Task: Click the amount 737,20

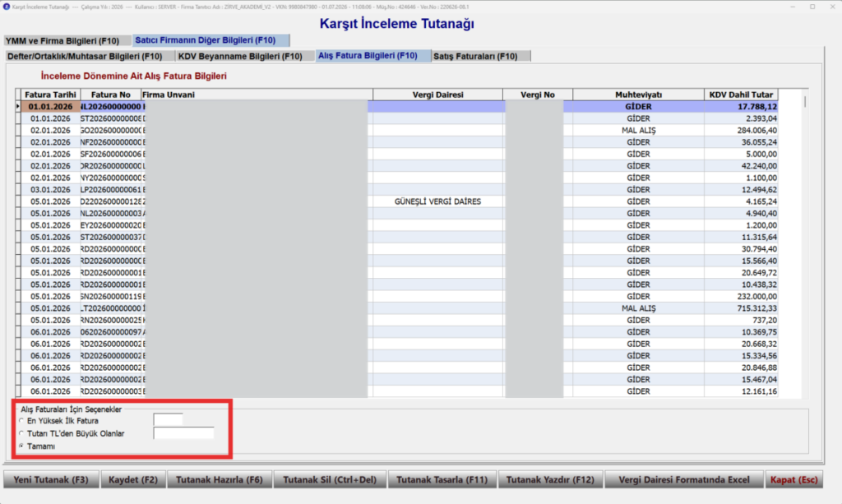Action: (741, 321)
